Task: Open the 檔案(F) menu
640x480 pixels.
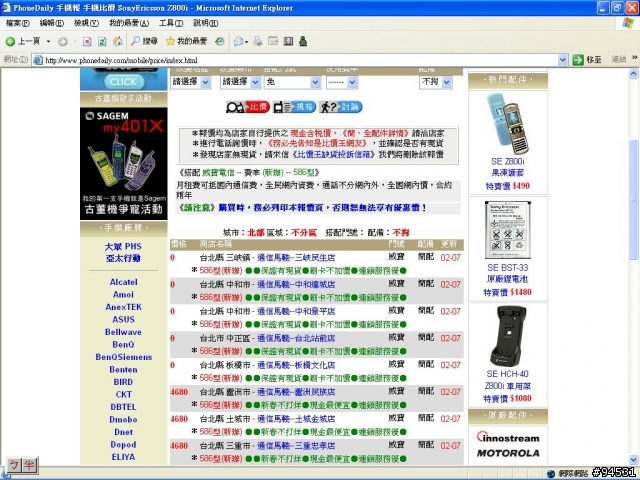Action: point(17,23)
